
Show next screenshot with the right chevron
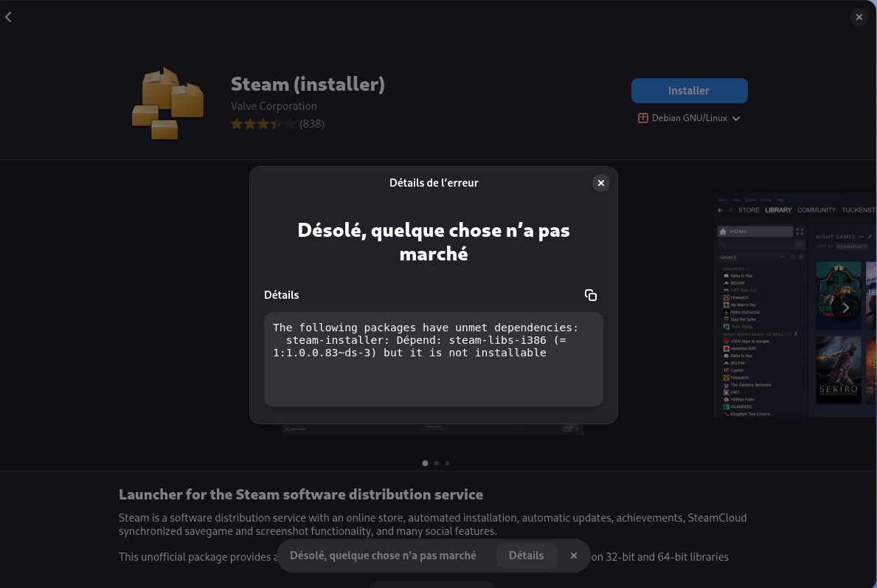tap(845, 308)
